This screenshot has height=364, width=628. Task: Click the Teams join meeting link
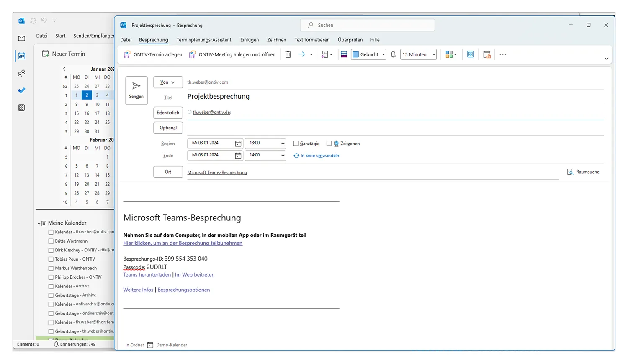click(x=183, y=243)
